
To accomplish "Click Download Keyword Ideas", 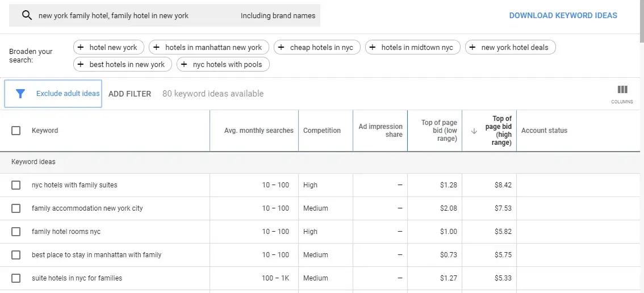I will (x=563, y=15).
